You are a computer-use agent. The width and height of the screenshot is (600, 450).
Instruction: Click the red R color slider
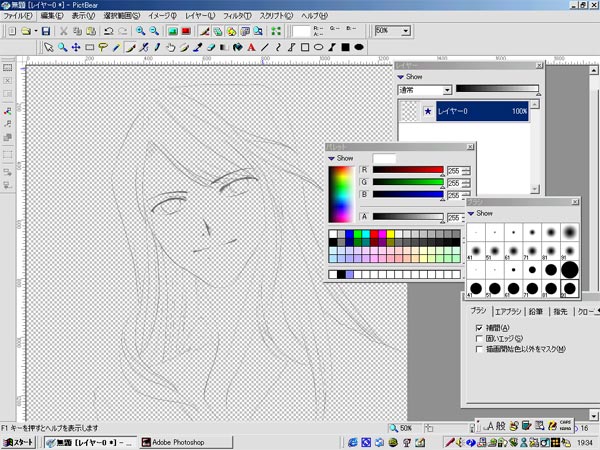point(409,171)
